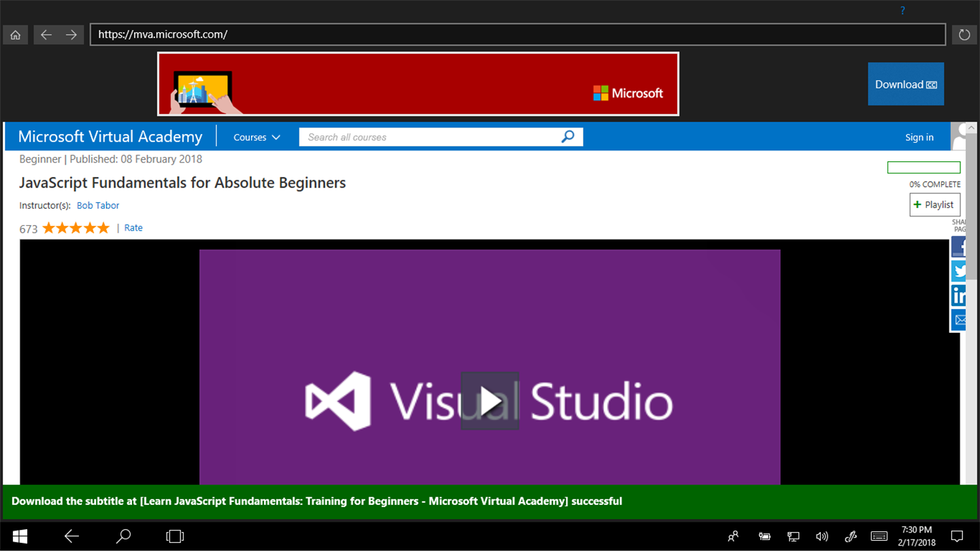The width and height of the screenshot is (980, 551).
Task: Click the five-star rating display
Action: click(76, 228)
